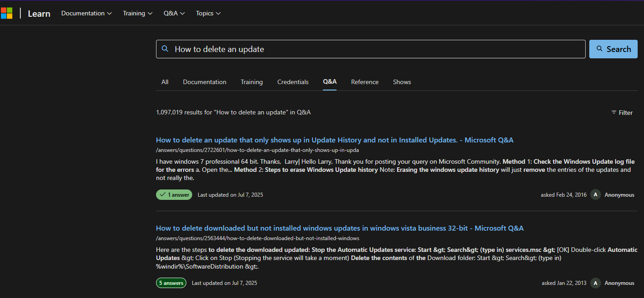Open the Q&A dropdown in top navigation
Image resolution: width=644 pixels, height=298 pixels.
tap(174, 13)
